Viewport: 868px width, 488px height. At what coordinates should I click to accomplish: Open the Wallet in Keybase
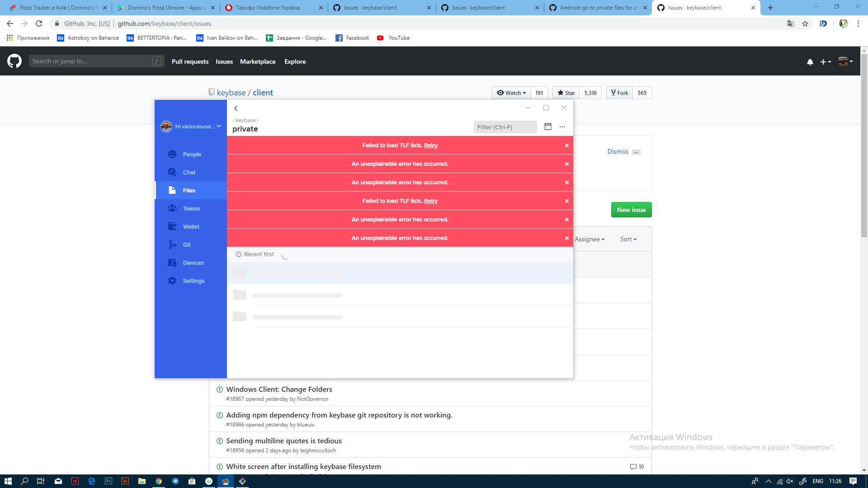tap(190, 226)
